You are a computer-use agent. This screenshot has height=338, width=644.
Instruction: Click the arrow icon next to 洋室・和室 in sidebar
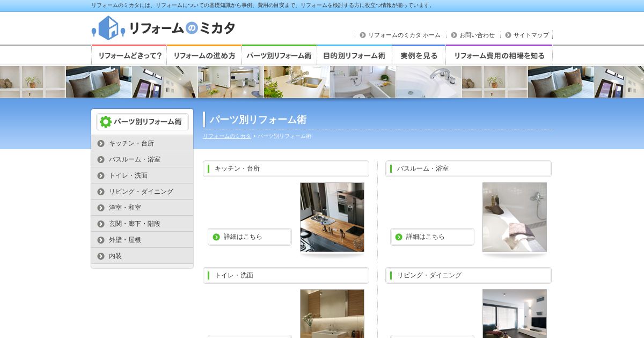pyautogui.click(x=101, y=208)
